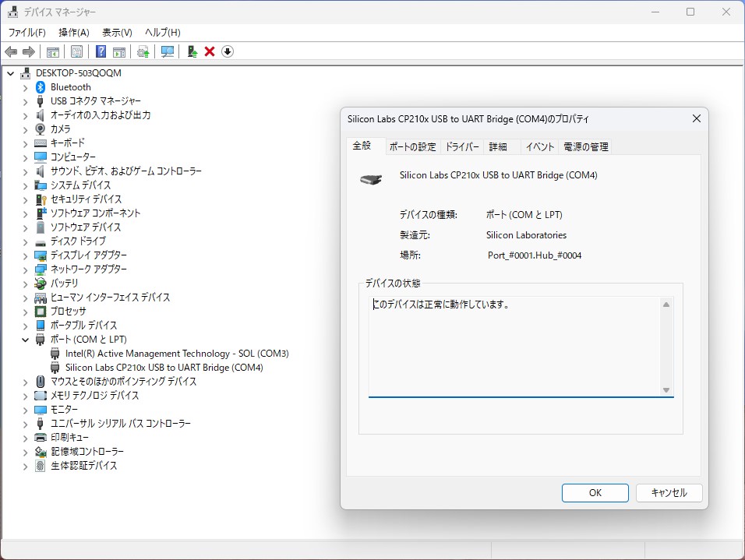The width and height of the screenshot is (745, 560).
Task: Click the ディスク ドライブ icon
Action: (x=41, y=243)
